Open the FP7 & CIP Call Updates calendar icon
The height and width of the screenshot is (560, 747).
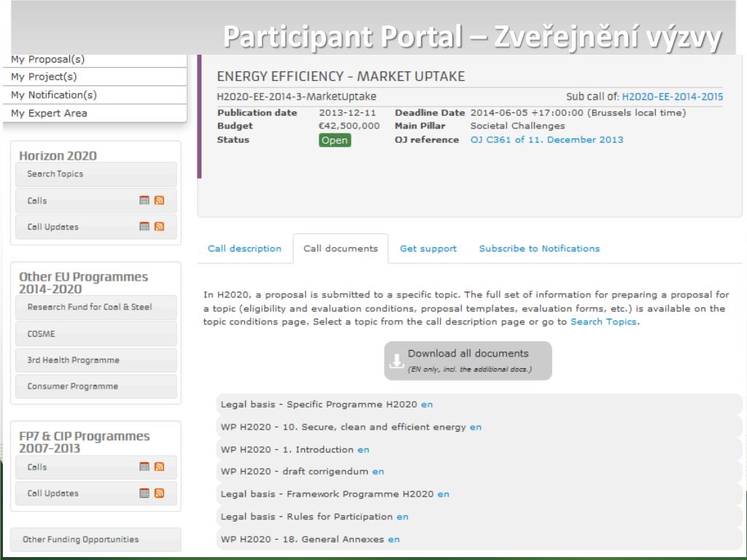pyautogui.click(x=144, y=493)
